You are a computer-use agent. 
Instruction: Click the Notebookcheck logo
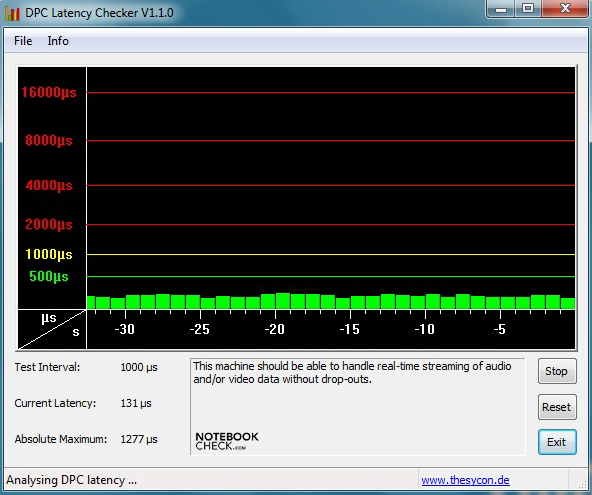227,441
